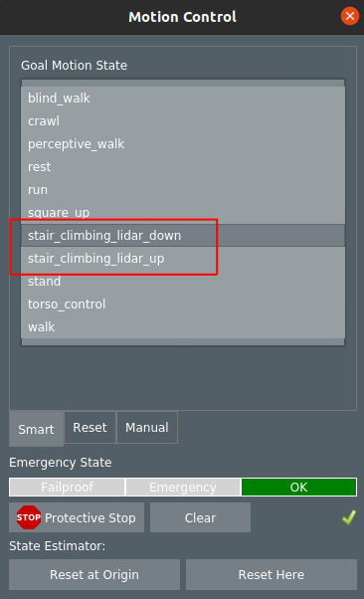Viewport: 364px width, 599px height.
Task: Select stand motion state
Action: 183,282
